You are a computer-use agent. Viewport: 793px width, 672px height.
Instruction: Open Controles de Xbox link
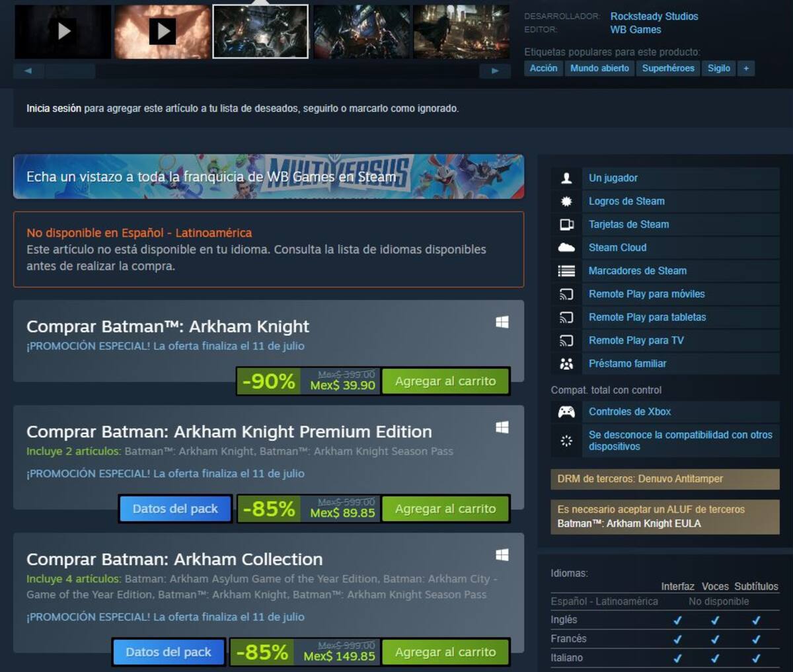point(630,412)
